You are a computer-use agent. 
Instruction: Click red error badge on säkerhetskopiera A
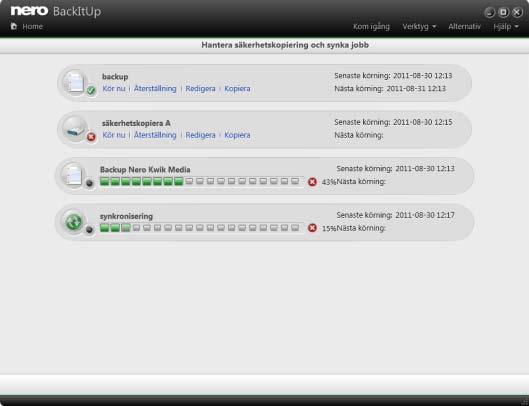point(91,137)
